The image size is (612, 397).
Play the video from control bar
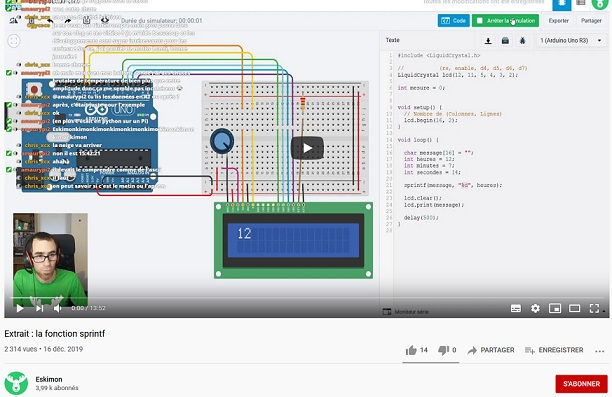point(20,308)
